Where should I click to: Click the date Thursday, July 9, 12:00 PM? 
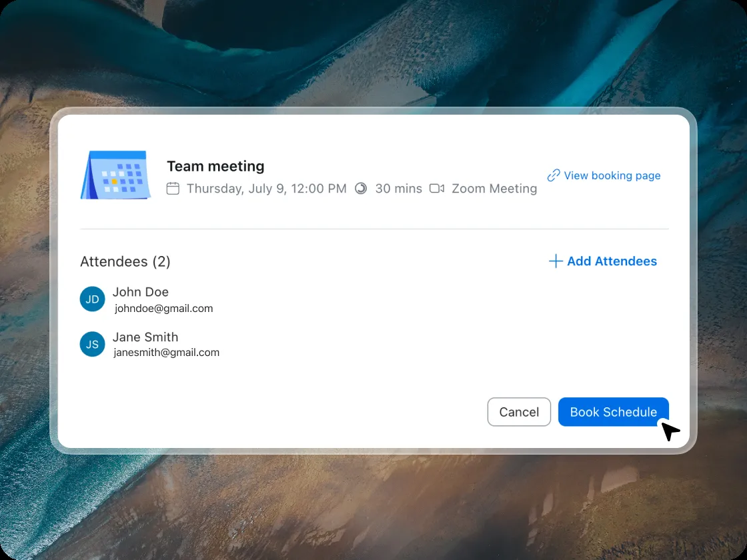(266, 189)
